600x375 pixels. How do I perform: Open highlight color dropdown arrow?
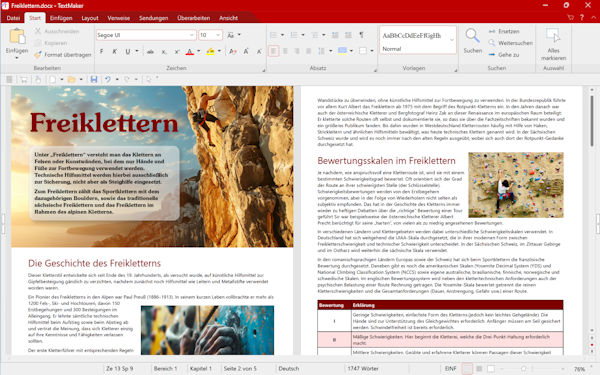(219, 51)
